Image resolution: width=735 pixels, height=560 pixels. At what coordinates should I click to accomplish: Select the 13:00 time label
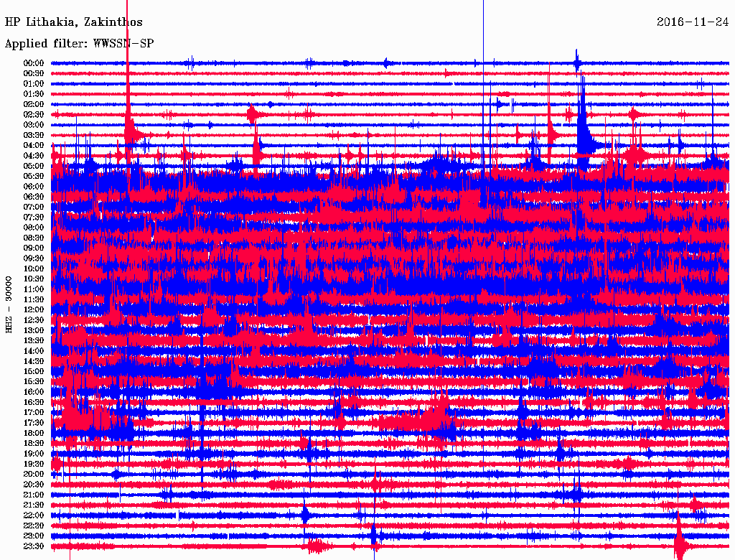coord(34,331)
